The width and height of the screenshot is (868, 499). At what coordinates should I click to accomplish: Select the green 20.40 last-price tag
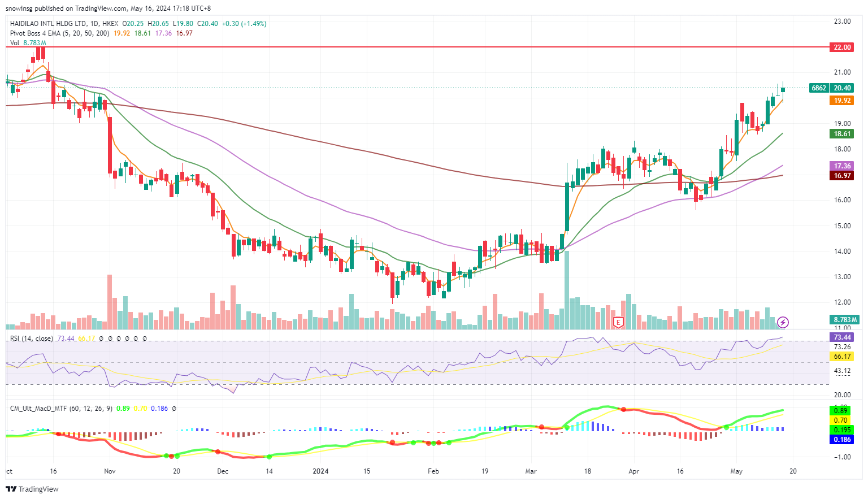(842, 88)
